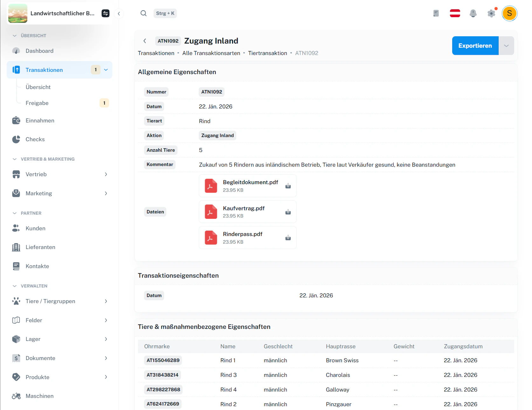The image size is (532, 410).
Task: Open the documentation book icon
Action: [436, 13]
